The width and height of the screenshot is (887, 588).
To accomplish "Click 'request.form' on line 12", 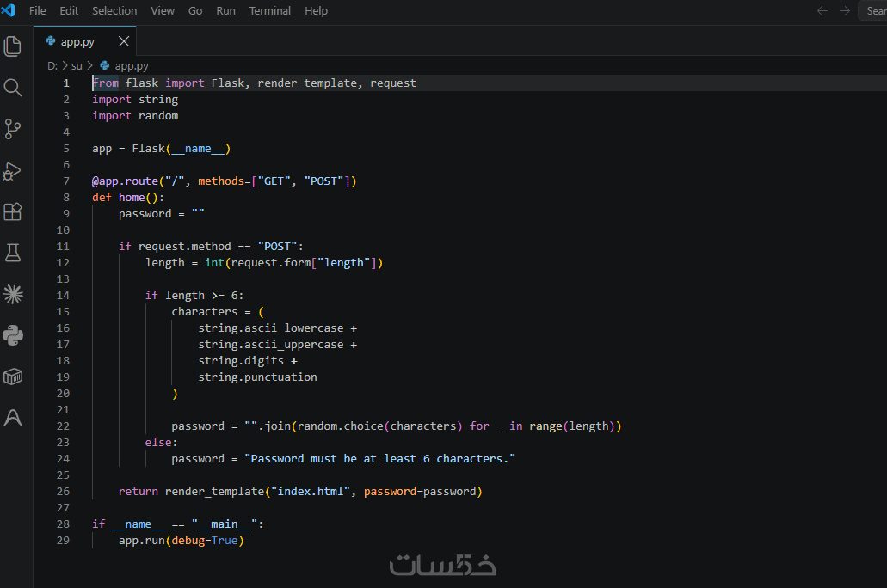I will pos(271,263).
